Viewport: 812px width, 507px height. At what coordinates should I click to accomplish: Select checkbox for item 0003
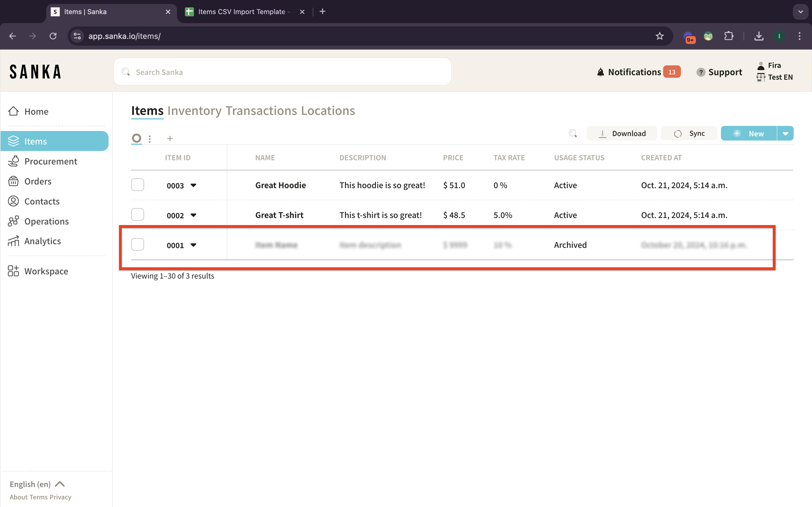[138, 185]
